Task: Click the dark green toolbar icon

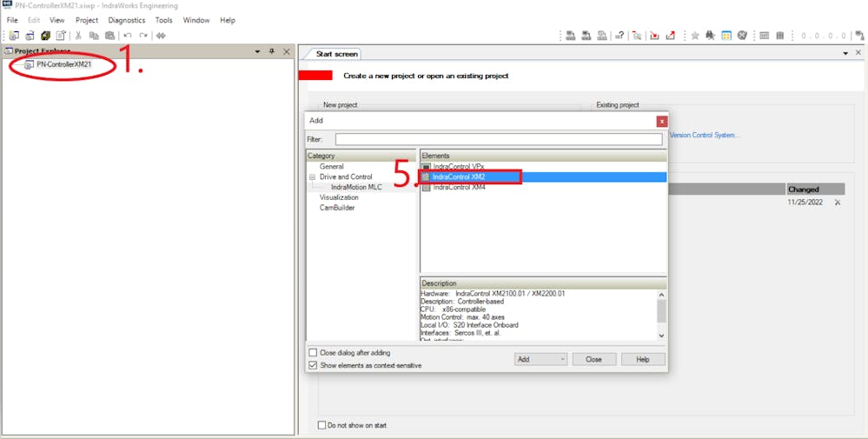Action: (45, 36)
